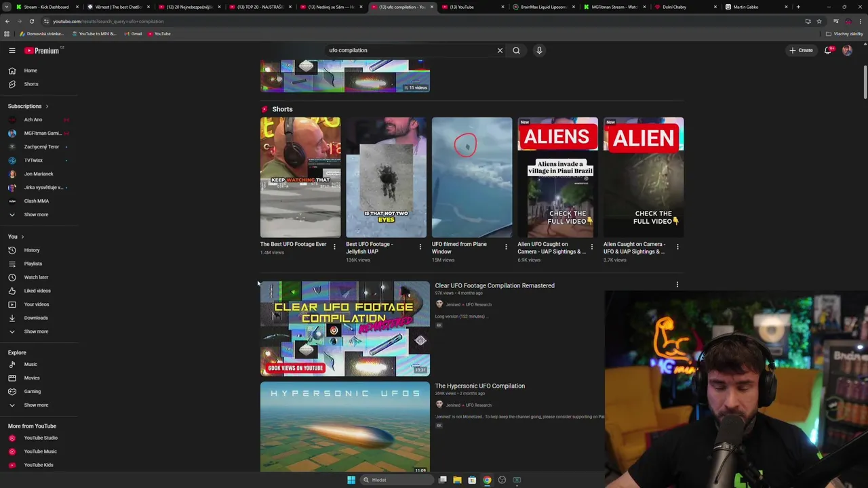
Task: Switch to the MGFitman Stream tab
Action: [614, 7]
